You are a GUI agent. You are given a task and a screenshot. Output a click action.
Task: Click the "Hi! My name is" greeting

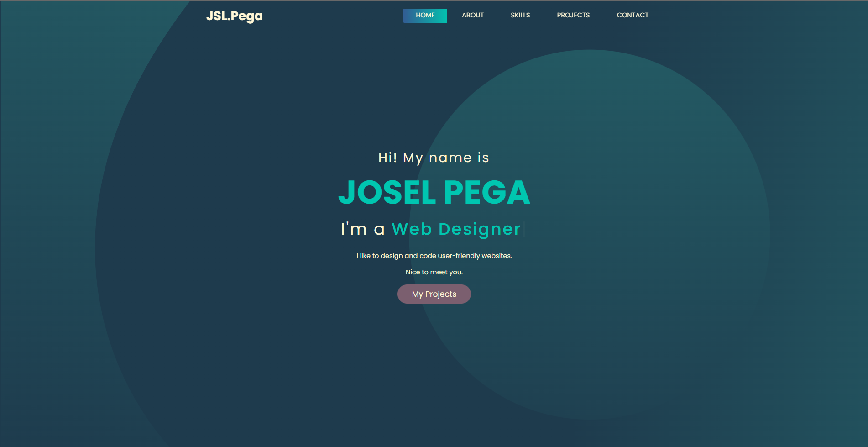pos(434,158)
